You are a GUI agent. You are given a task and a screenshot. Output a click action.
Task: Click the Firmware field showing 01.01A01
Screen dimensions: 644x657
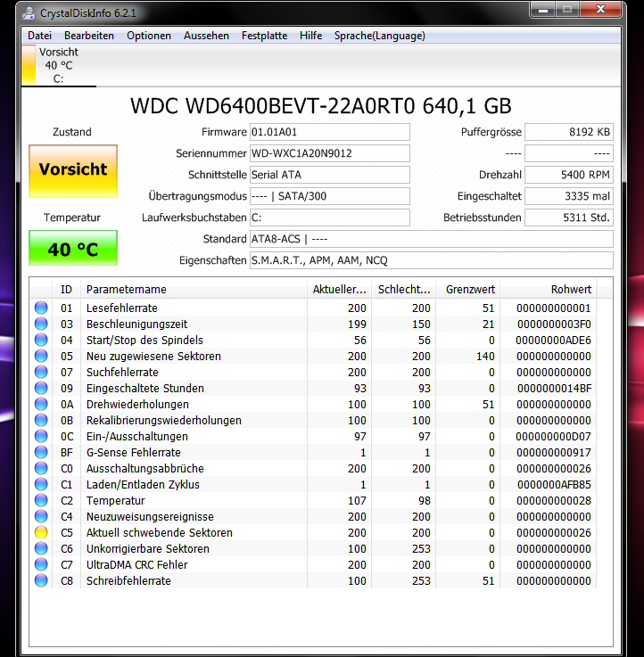point(329,132)
